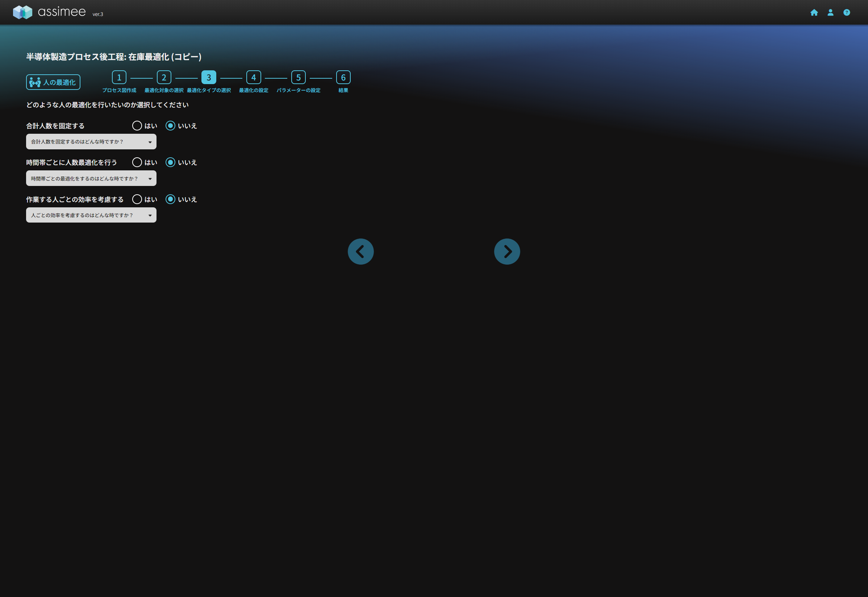Image resolution: width=868 pixels, height=597 pixels.
Task: Jump to step 5 パラメーターの設定
Action: click(x=299, y=78)
